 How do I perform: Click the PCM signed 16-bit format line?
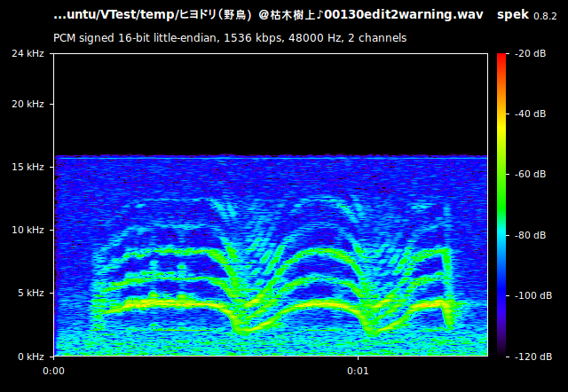[x=230, y=38]
